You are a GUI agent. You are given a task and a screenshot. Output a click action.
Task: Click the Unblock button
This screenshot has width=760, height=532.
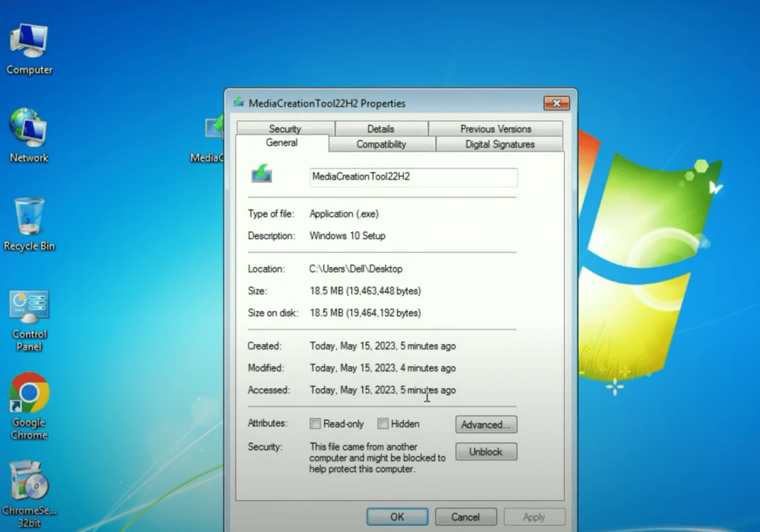point(486,451)
